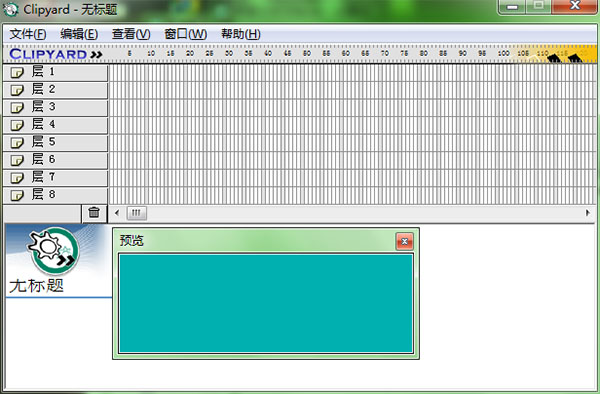The image size is (600, 394).
Task: Close the 预览 preview panel
Action: (404, 241)
